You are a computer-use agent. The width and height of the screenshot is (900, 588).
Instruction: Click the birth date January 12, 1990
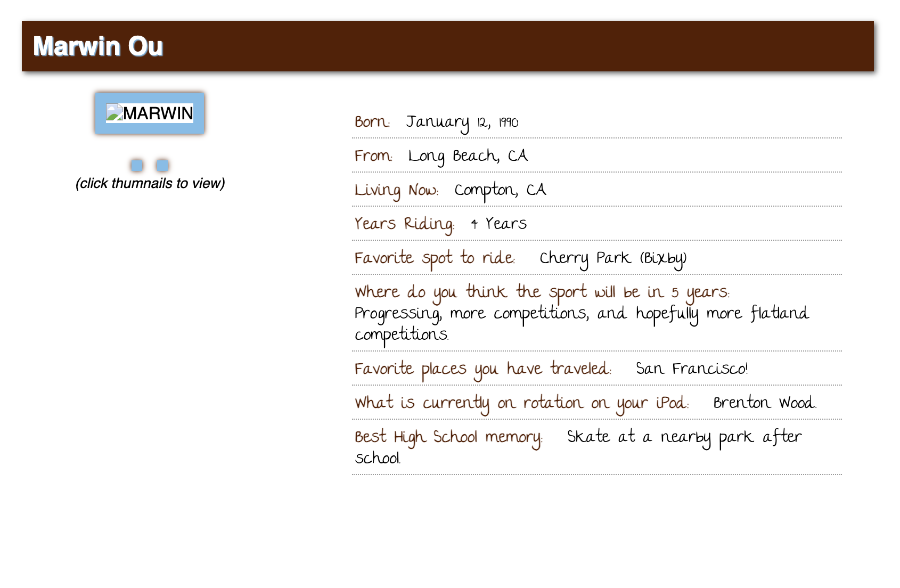pyautogui.click(x=462, y=123)
